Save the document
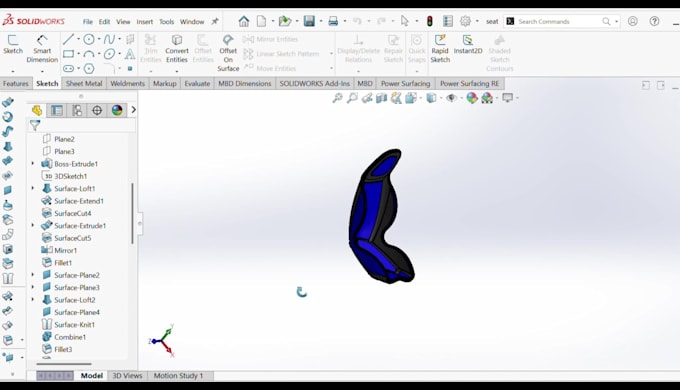 click(309, 21)
